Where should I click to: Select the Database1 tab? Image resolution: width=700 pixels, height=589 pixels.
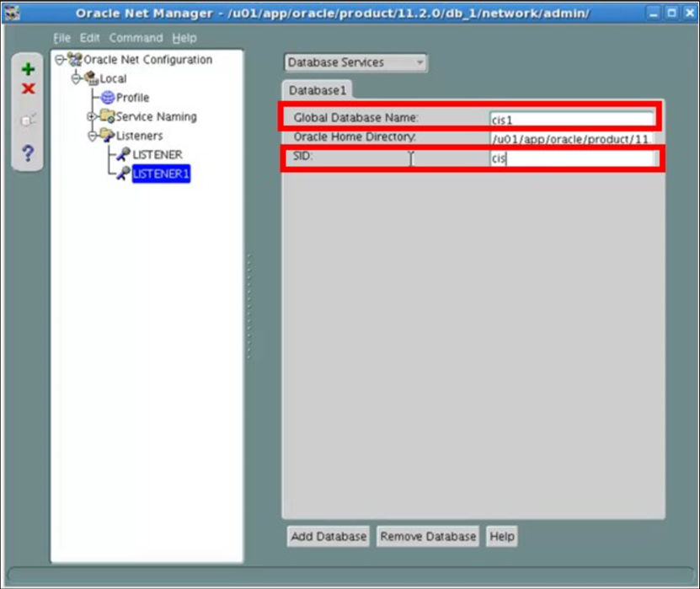coord(318,90)
